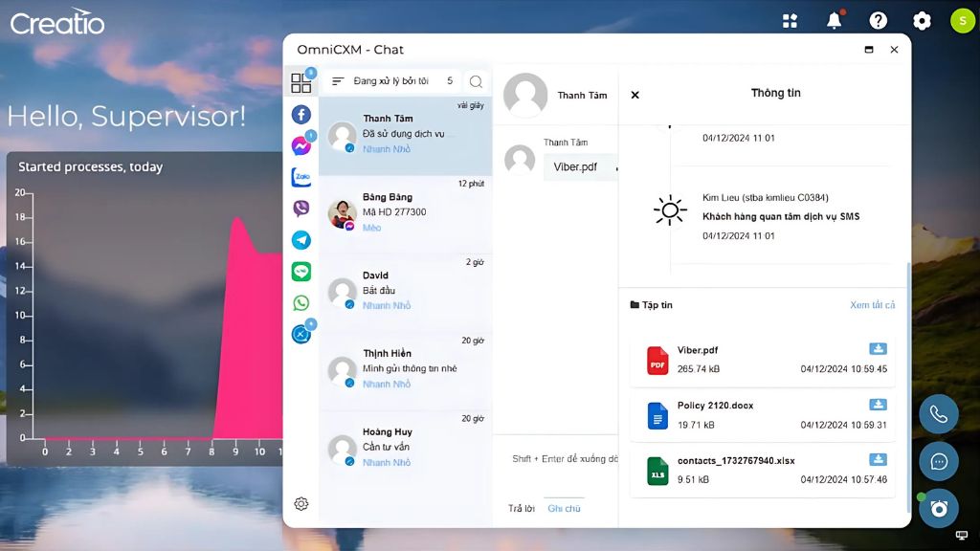The height and width of the screenshot is (551, 980).
Task: Select the Telegram channel icon
Action: 301,240
